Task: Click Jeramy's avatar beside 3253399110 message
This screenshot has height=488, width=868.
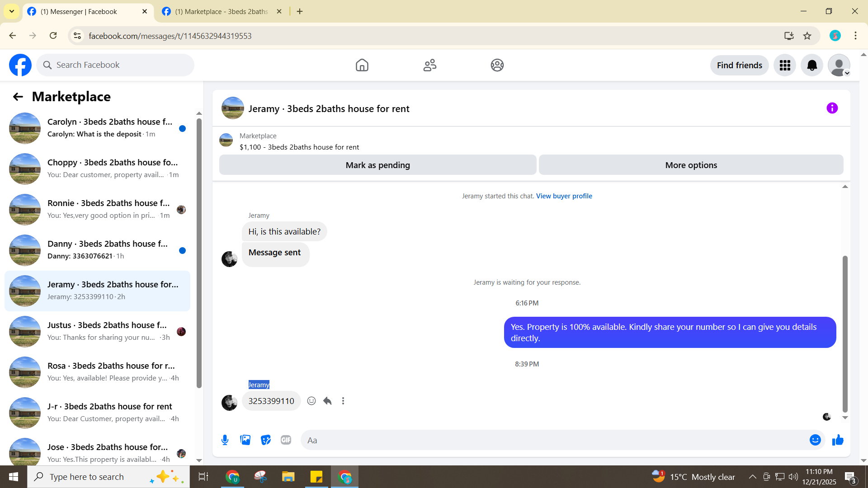Action: tap(229, 403)
